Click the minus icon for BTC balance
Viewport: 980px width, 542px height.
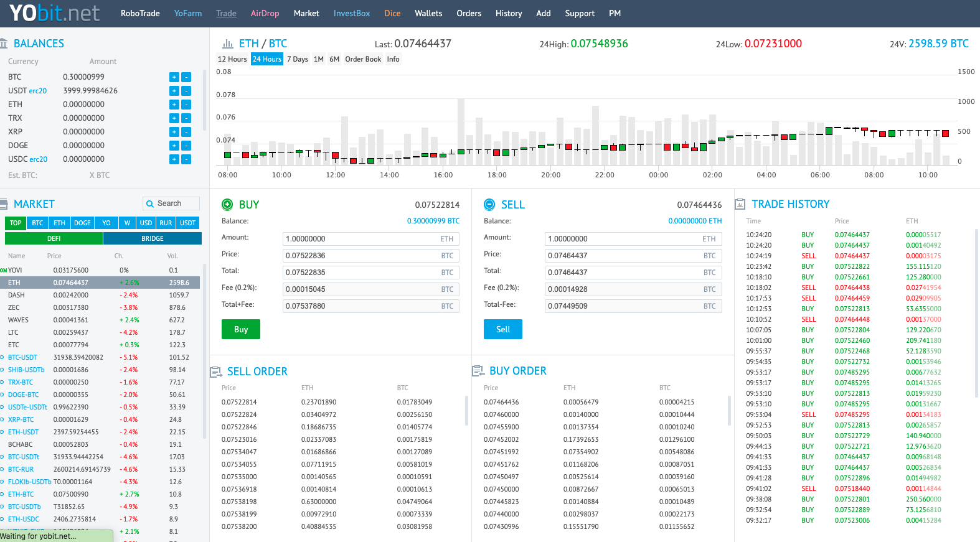point(186,77)
